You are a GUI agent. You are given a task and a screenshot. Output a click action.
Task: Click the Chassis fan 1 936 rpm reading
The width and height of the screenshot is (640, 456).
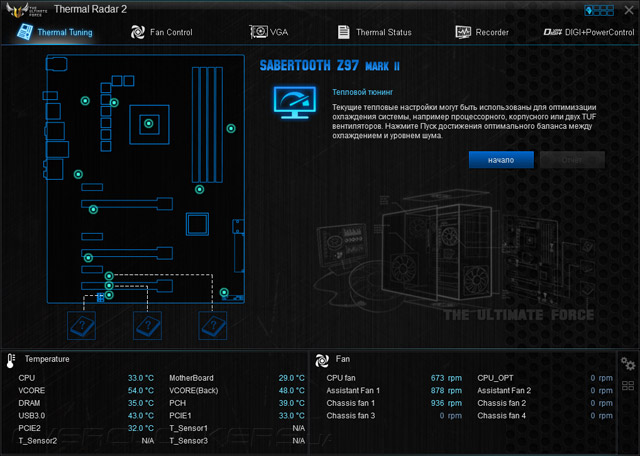(446, 403)
